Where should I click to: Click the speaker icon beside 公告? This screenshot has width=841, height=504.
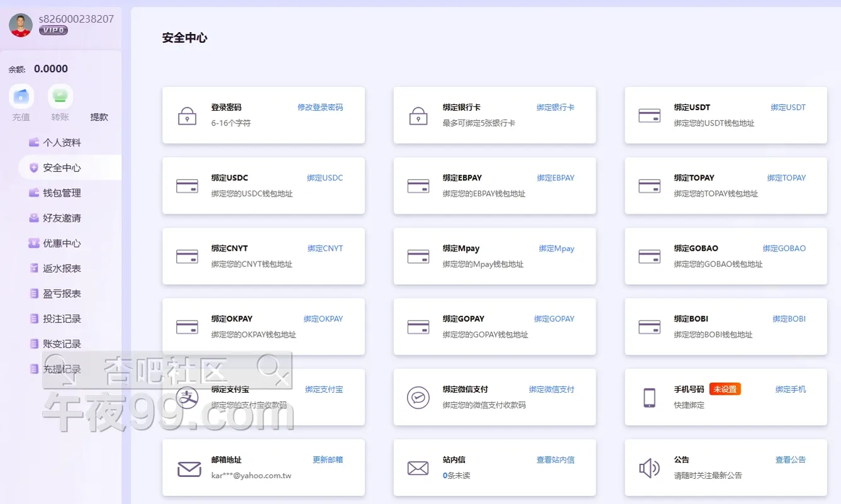[x=649, y=468]
